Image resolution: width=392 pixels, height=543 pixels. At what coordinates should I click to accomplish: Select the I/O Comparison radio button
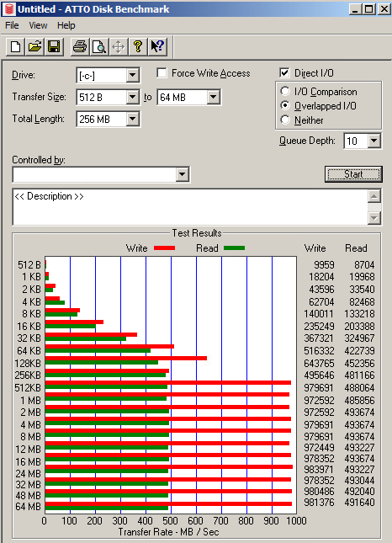point(284,92)
